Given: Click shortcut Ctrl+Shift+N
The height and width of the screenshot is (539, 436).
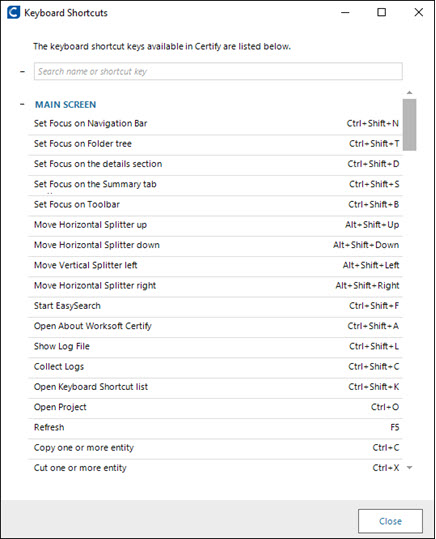Looking at the screenshot, I should (373, 123).
